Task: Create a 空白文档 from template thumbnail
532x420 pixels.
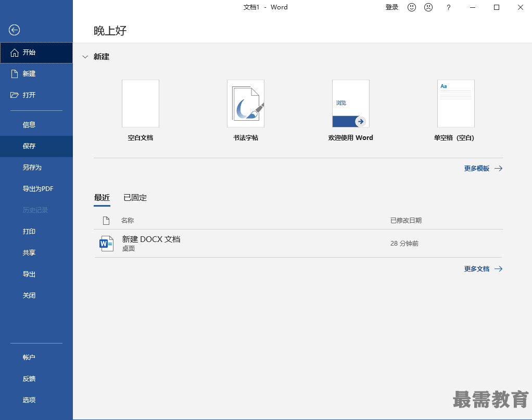Action: (x=141, y=104)
